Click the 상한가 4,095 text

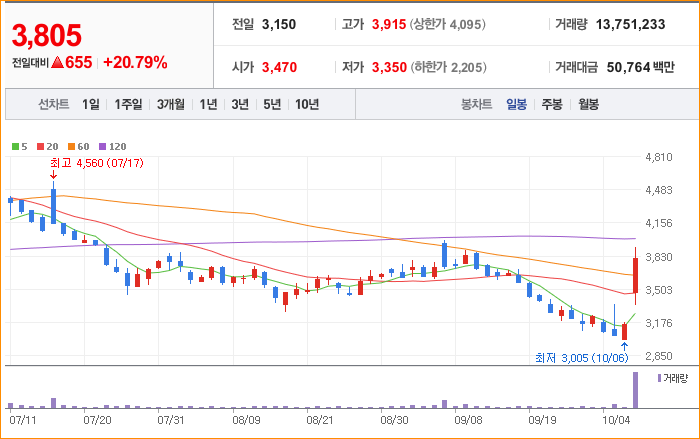click(x=448, y=24)
